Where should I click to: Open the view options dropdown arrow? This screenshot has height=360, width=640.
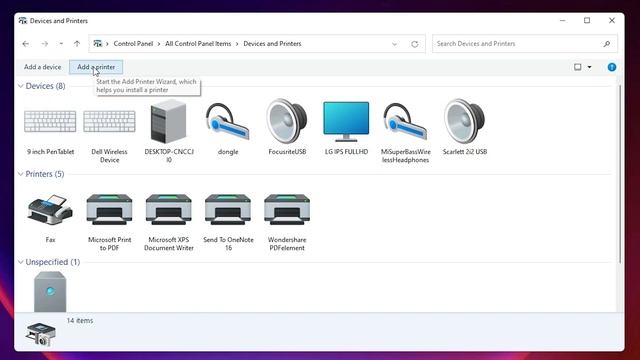(x=589, y=67)
